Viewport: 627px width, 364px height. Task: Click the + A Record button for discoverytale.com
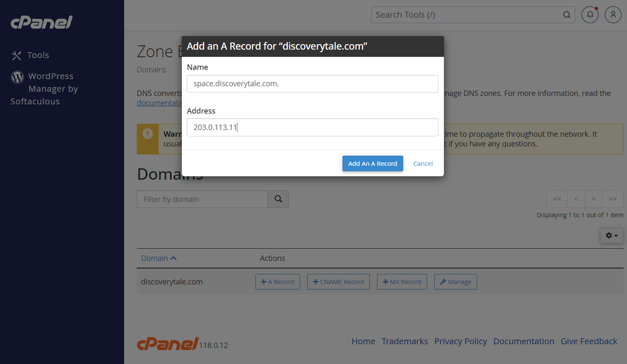click(278, 282)
